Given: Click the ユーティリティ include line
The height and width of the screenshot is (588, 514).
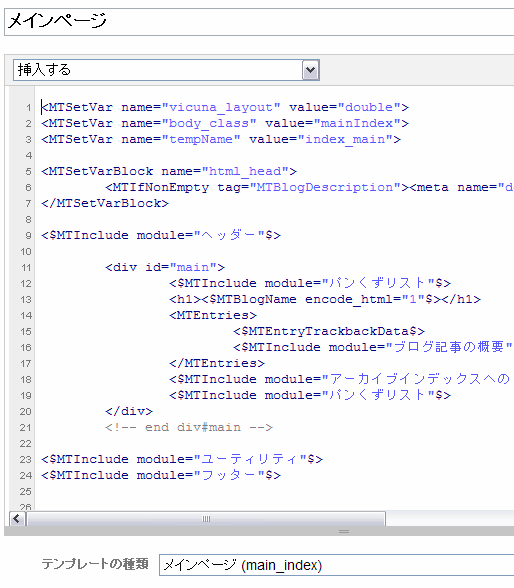Looking at the screenshot, I should click(182, 459).
